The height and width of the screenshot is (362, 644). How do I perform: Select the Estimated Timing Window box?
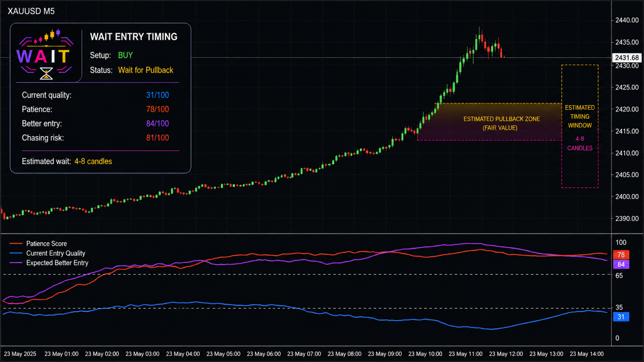pyautogui.click(x=580, y=126)
